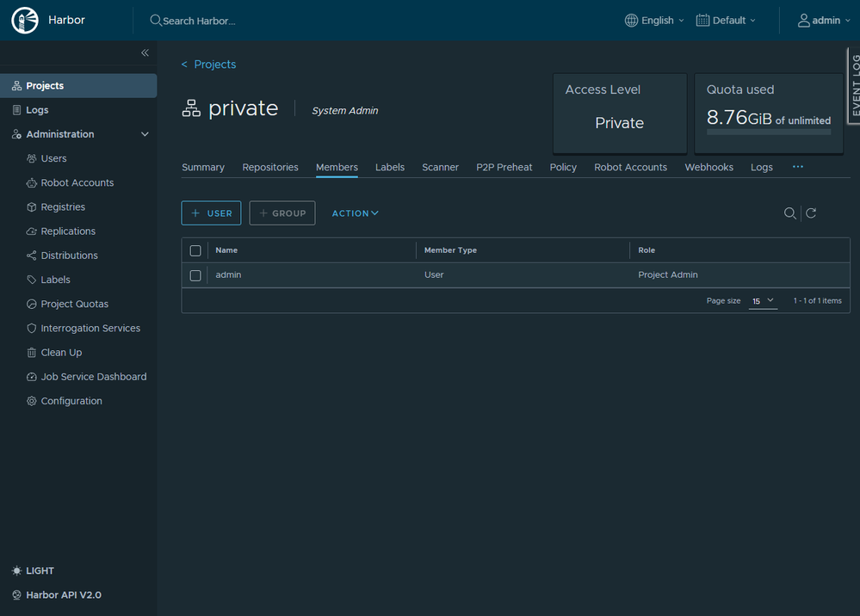The image size is (860, 616).
Task: Open the Policy tab
Action: [563, 167]
